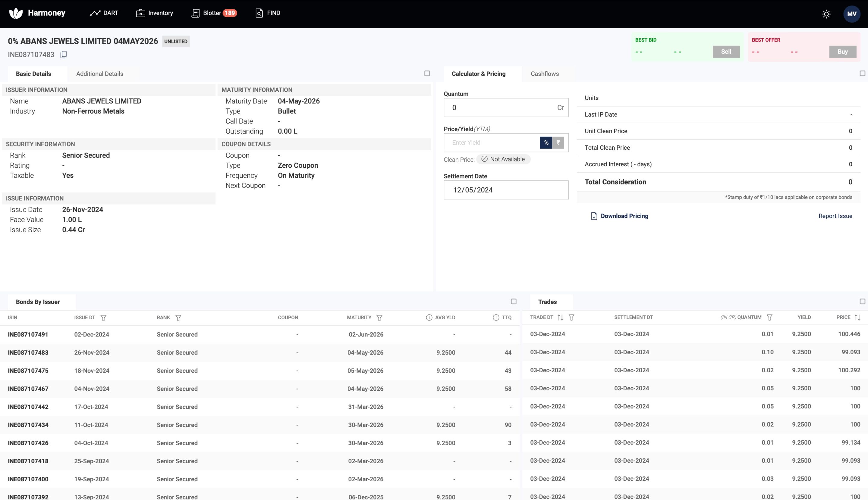Maximize the Basic Details panel
This screenshot has width=868, height=500.
pos(427,73)
